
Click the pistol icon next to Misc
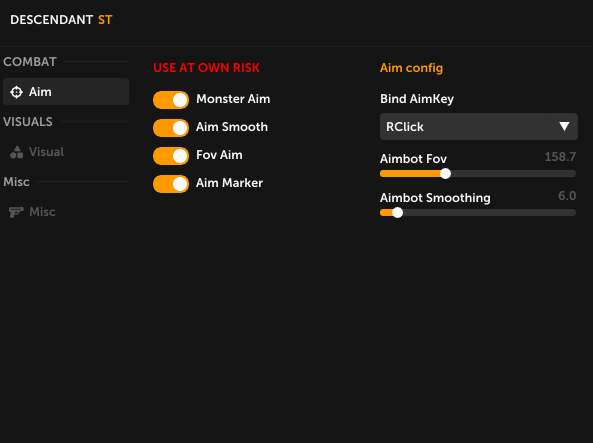coord(16,212)
